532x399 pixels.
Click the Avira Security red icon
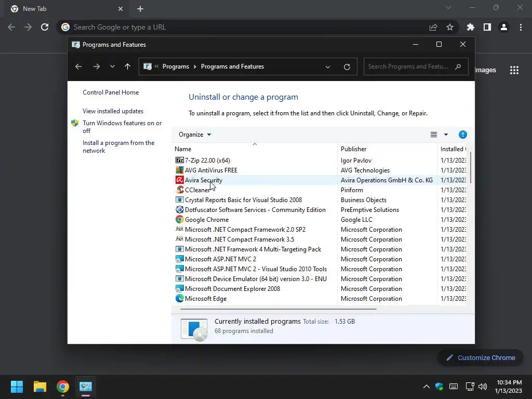(x=179, y=180)
